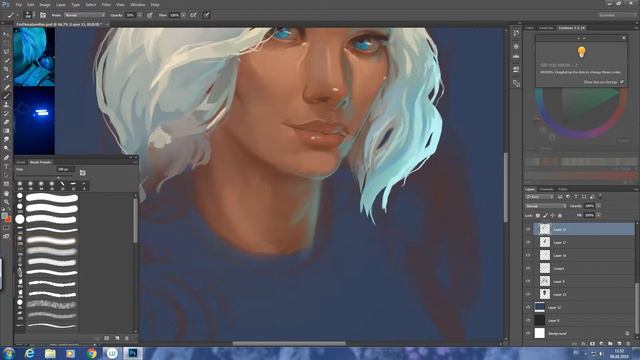This screenshot has height=360, width=640.
Task: Select the Zoom tool
Action: (x=6, y=202)
